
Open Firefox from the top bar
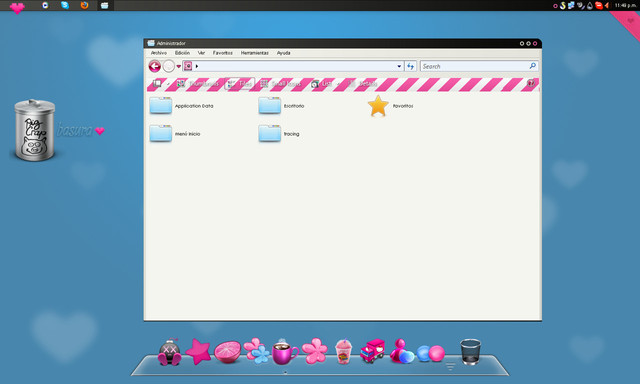(x=84, y=5)
